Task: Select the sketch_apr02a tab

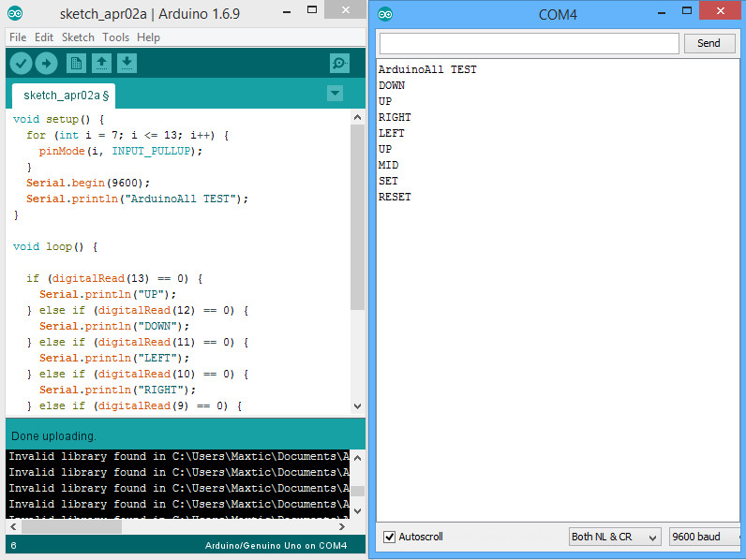Action: [x=64, y=96]
